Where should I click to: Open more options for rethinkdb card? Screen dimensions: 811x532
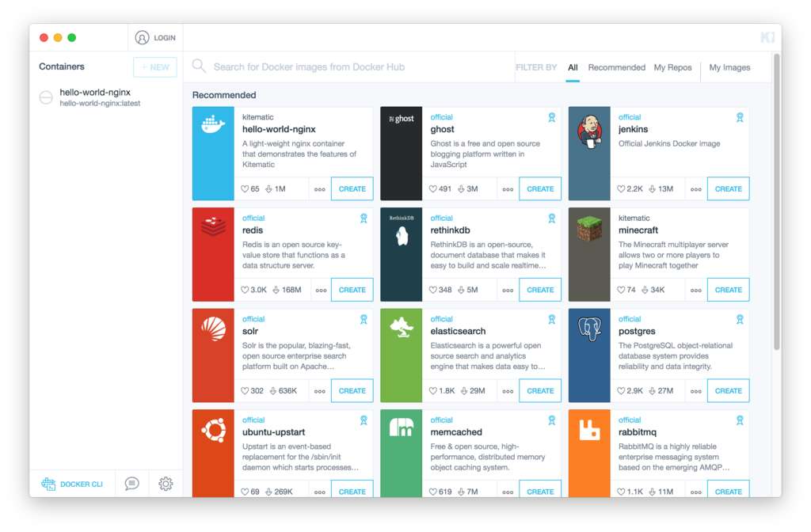(x=508, y=290)
